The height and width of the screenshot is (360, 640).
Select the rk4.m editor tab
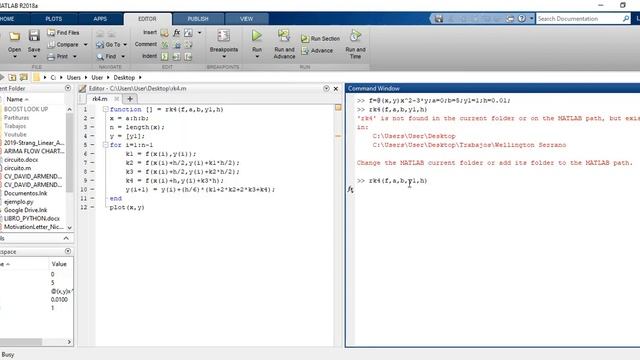[x=100, y=99]
